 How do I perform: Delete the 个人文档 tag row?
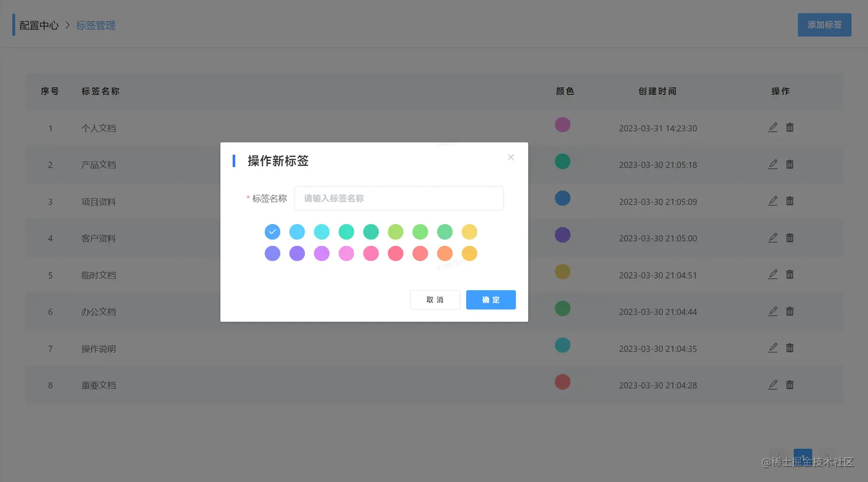tap(790, 128)
